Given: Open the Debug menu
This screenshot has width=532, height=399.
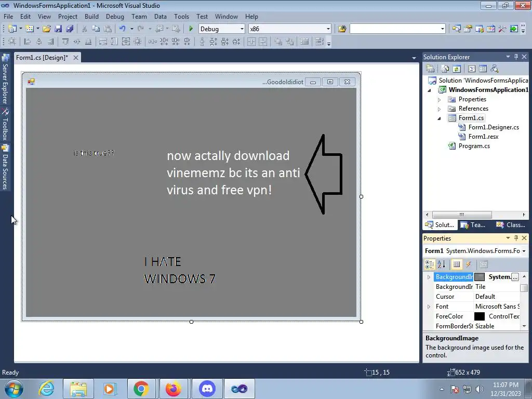Looking at the screenshot, I should [x=115, y=16].
